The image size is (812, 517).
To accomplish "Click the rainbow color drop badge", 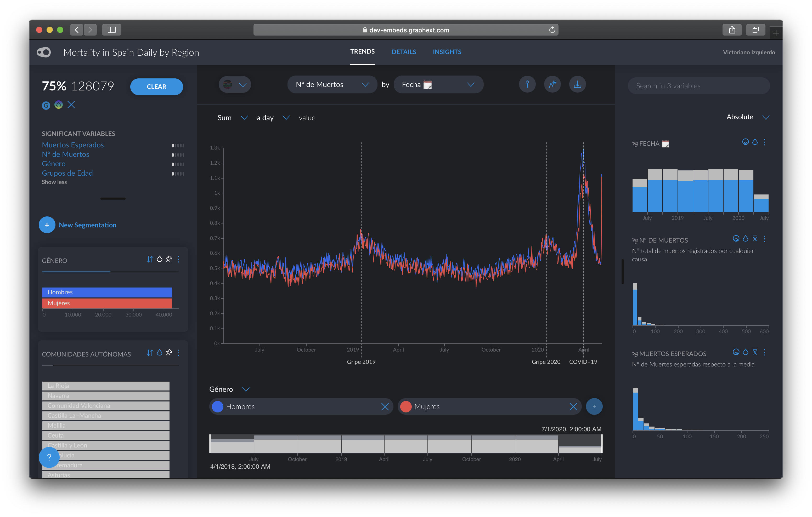I will click(x=59, y=105).
